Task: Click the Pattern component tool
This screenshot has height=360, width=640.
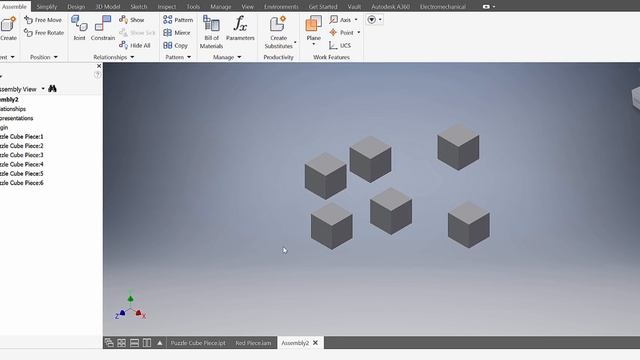Action: click(x=178, y=20)
